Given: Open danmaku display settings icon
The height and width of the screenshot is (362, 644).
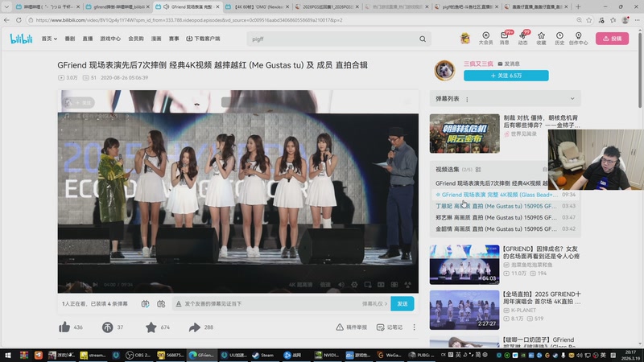Looking at the screenshot, I should click(x=161, y=304).
